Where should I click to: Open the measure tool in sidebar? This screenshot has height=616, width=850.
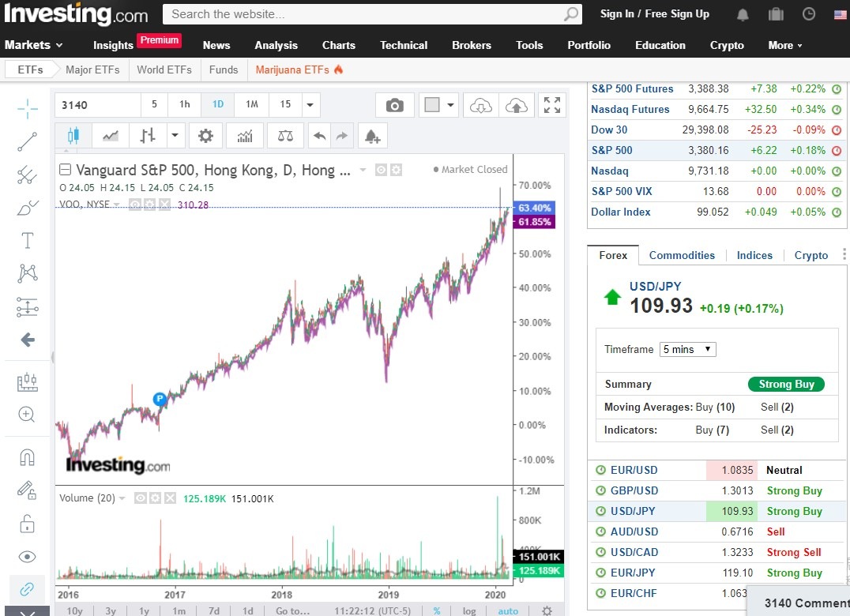27,382
